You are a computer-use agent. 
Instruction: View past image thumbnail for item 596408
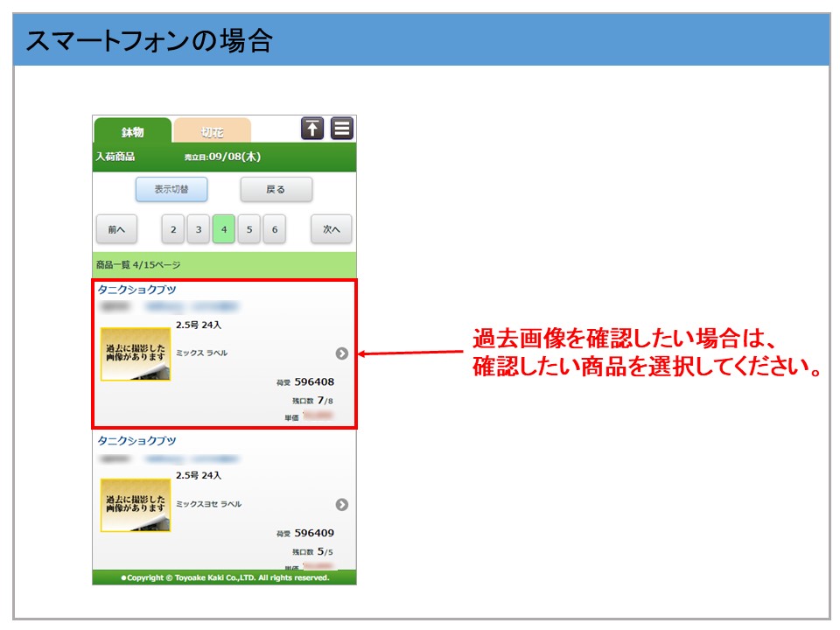136,354
